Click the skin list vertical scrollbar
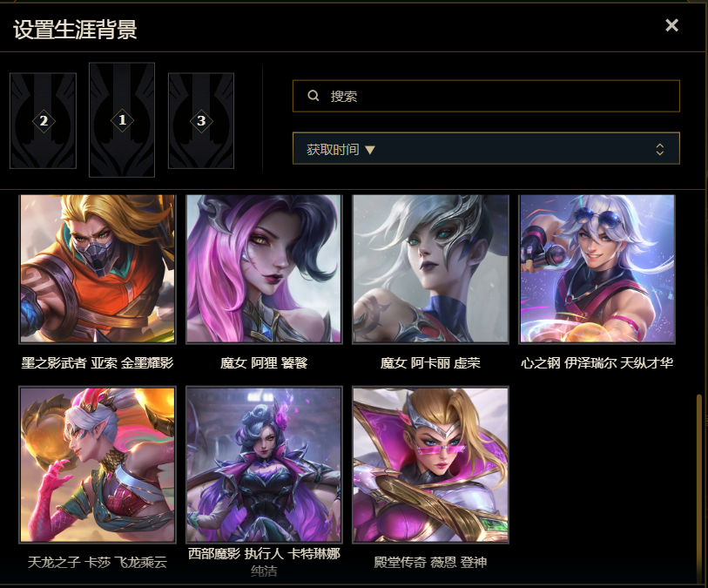This screenshot has width=708, height=588. point(699,488)
